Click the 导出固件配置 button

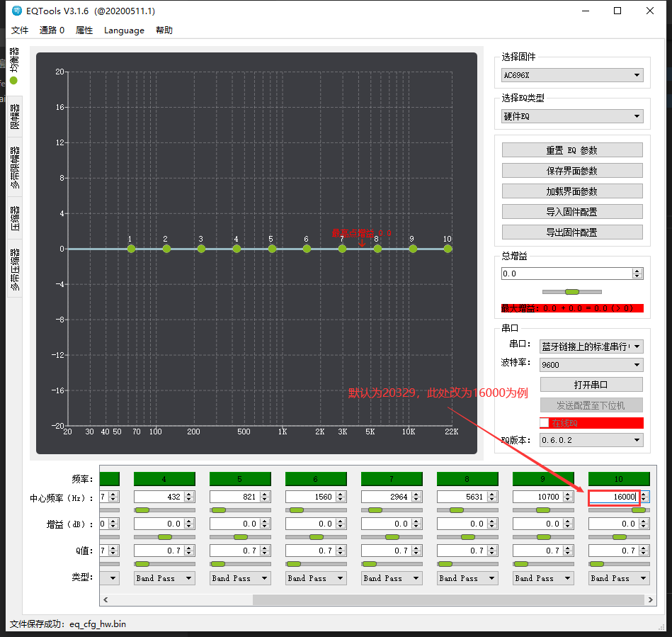coord(572,232)
